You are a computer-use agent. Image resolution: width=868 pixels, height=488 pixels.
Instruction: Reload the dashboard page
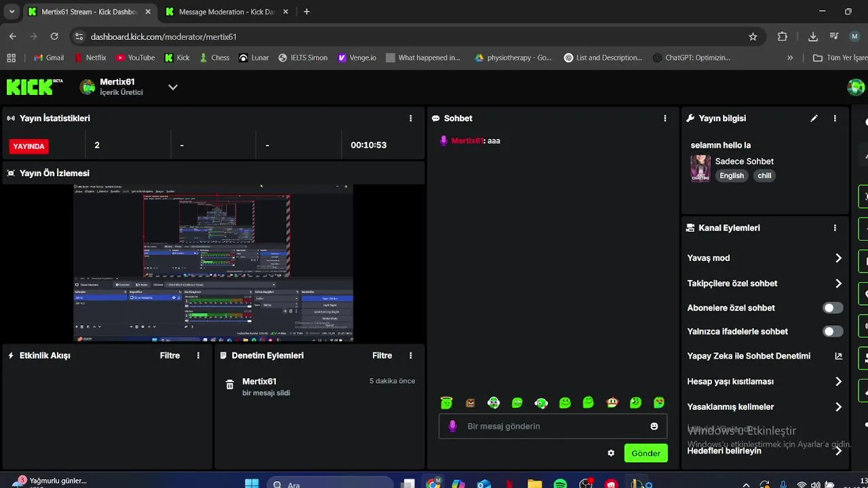(54, 37)
